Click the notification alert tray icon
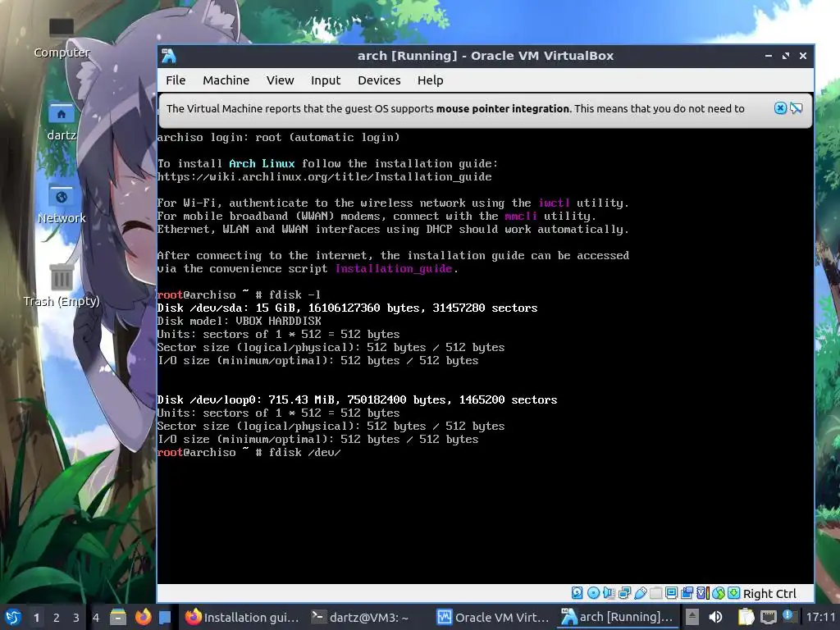The width and height of the screenshot is (840, 630). pos(788,615)
